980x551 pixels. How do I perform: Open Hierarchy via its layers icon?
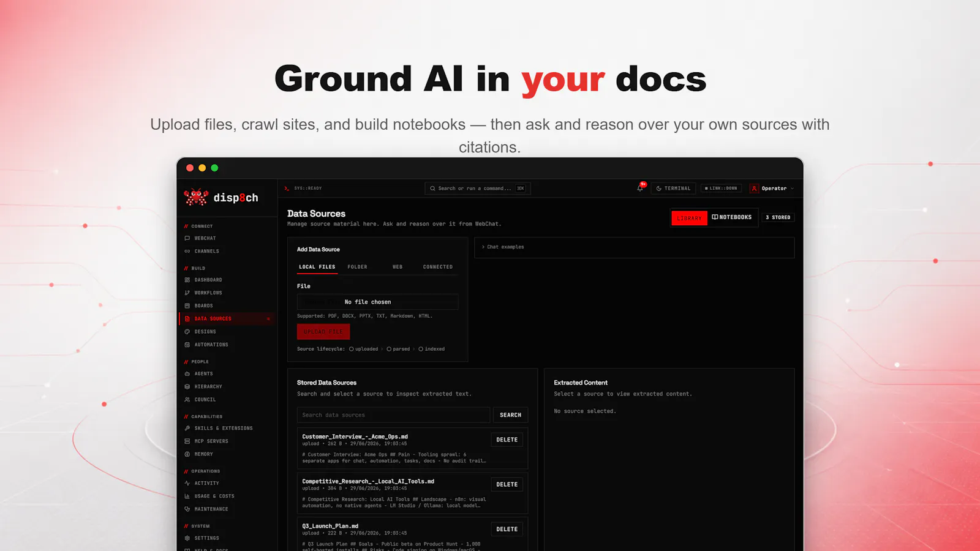[187, 386]
